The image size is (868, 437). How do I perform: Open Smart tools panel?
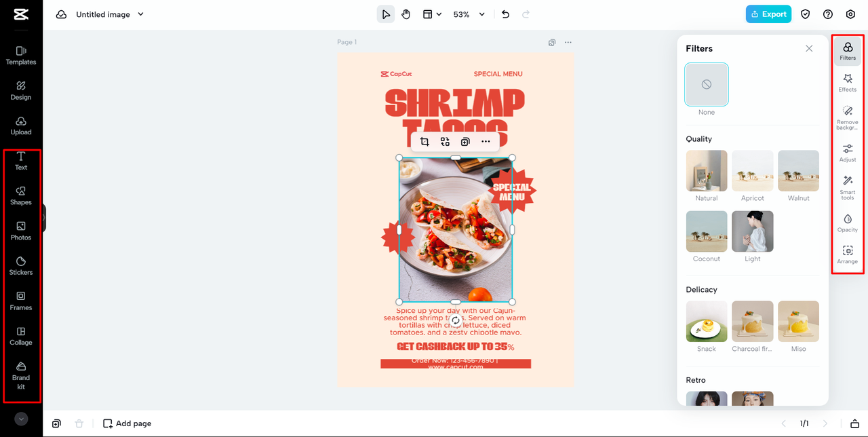click(x=848, y=188)
